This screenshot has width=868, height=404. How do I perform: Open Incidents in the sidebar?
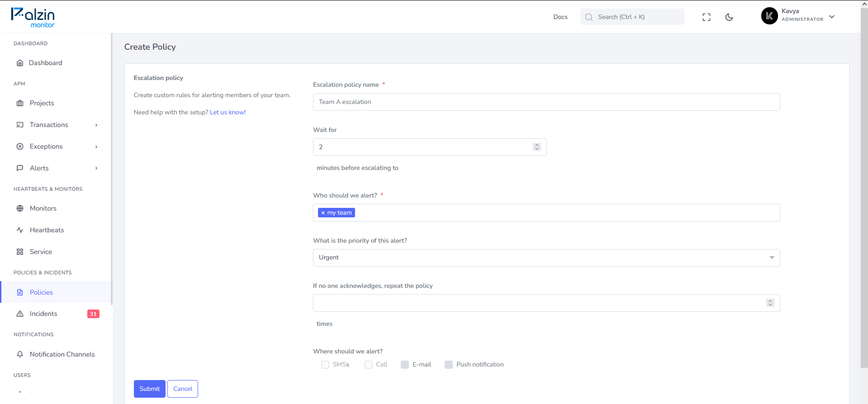(x=57, y=314)
